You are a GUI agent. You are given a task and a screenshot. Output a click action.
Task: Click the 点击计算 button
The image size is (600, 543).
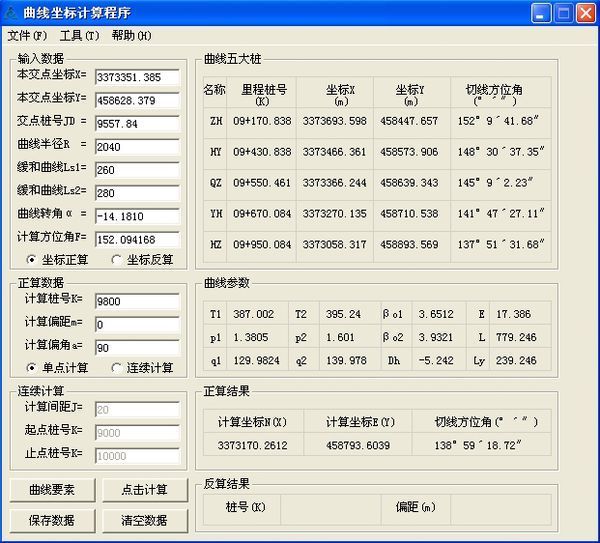[x=145, y=490]
